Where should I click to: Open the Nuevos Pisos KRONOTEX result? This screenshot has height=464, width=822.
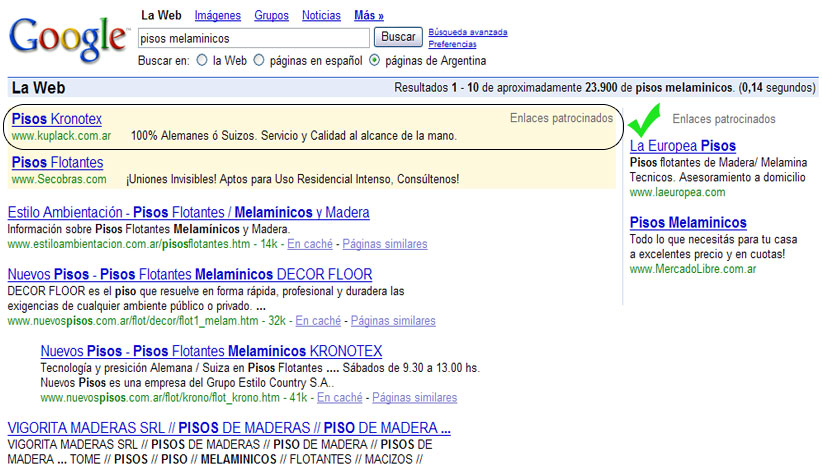pyautogui.click(x=211, y=351)
